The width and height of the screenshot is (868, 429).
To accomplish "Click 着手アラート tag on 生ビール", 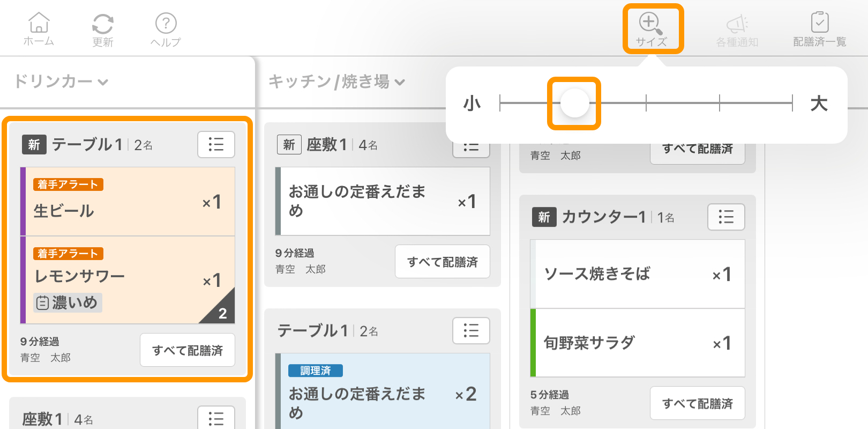I will pyautogui.click(x=68, y=184).
